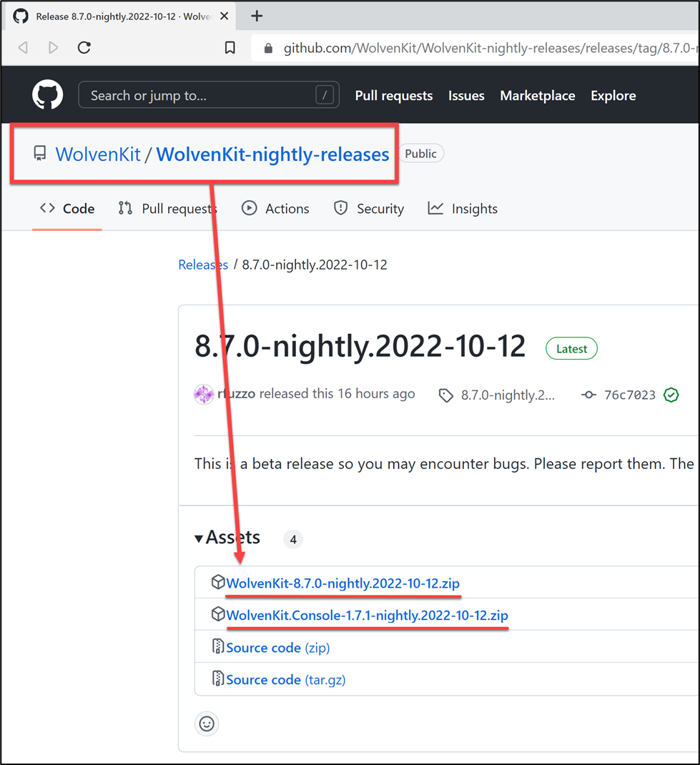Click the Releases breadcrumb link
This screenshot has width=700, height=765.
tap(203, 265)
